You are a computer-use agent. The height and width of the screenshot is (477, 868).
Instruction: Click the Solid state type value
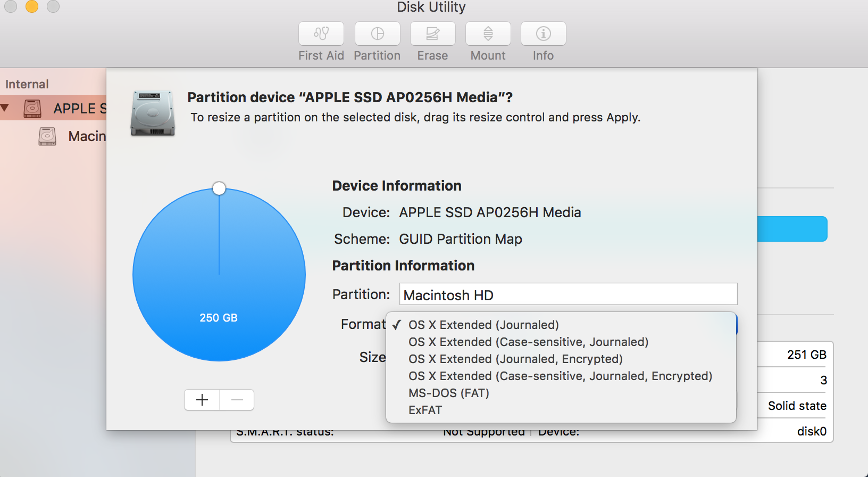click(797, 406)
